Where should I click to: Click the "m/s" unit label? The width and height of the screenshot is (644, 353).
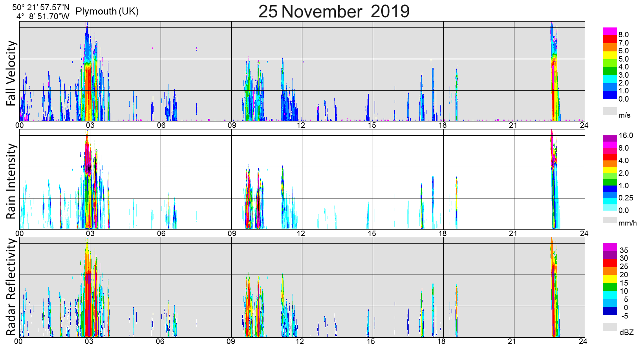pyautogui.click(x=624, y=115)
